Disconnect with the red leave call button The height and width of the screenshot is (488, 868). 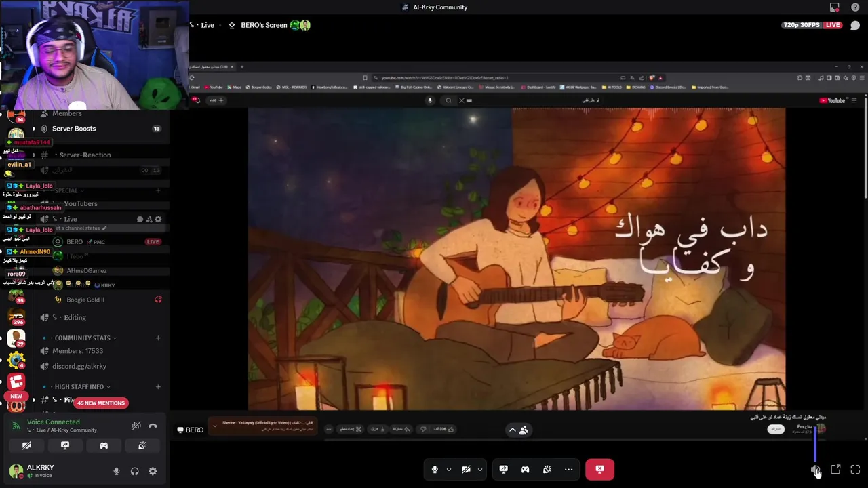pos(599,469)
